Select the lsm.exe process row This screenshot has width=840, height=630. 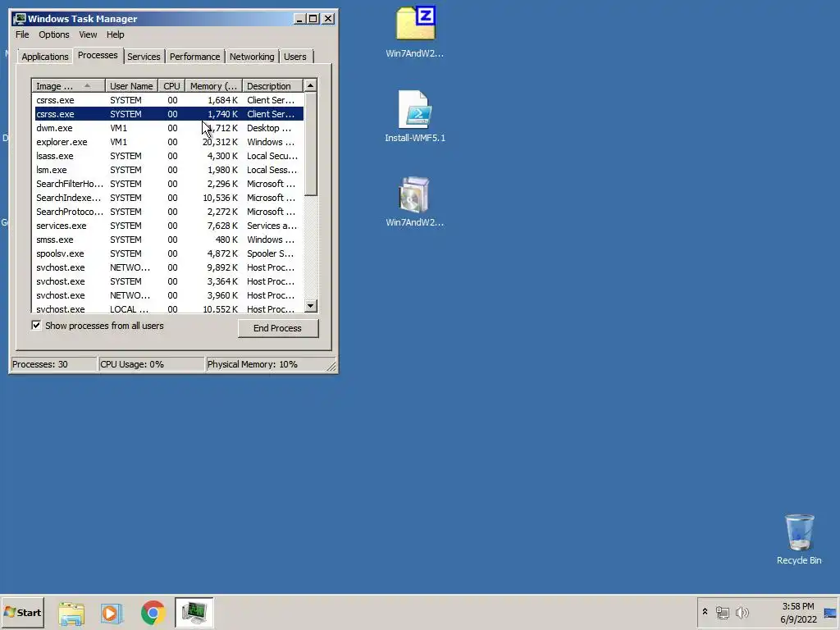167,170
